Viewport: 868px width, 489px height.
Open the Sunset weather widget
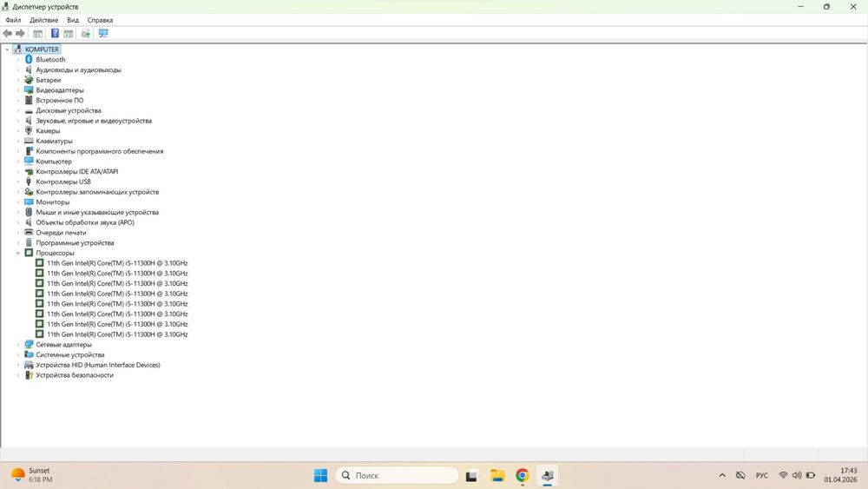pos(32,475)
